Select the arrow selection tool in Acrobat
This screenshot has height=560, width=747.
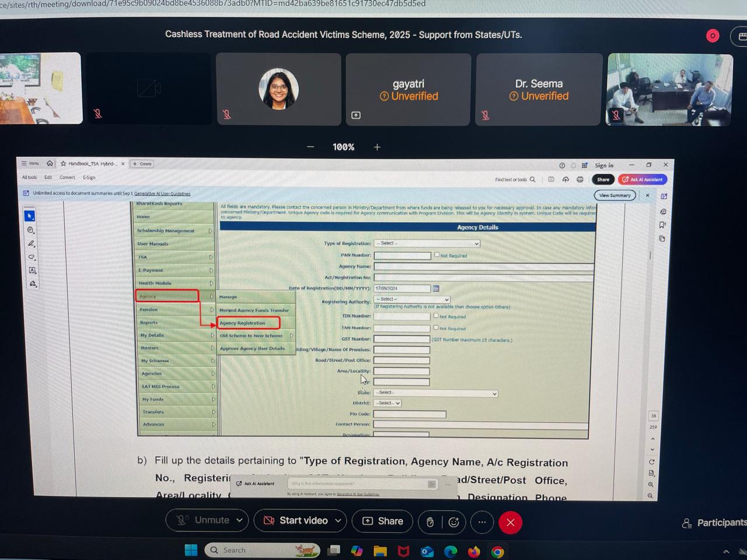click(30, 216)
